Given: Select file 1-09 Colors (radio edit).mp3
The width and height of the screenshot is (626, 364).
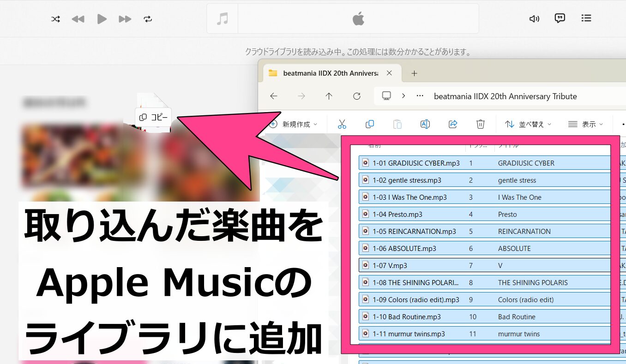Looking at the screenshot, I should (x=416, y=299).
